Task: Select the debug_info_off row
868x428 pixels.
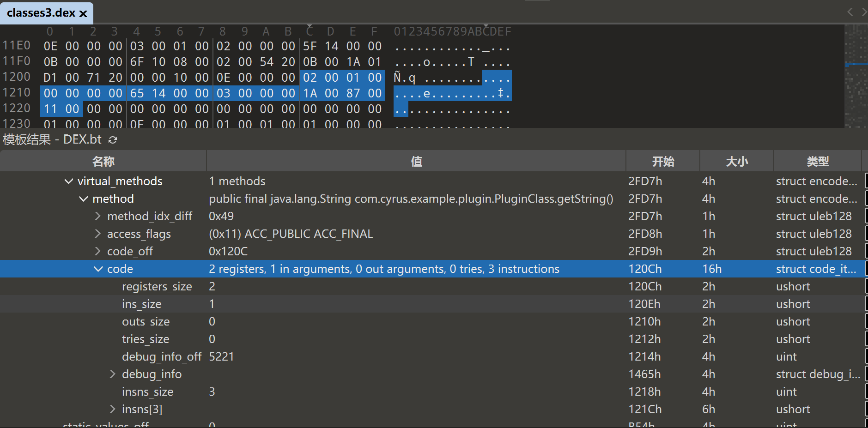Action: point(432,356)
